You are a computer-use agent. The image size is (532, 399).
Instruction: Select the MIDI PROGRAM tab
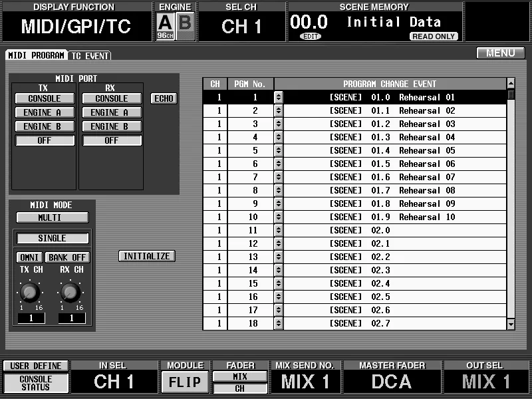click(37, 55)
